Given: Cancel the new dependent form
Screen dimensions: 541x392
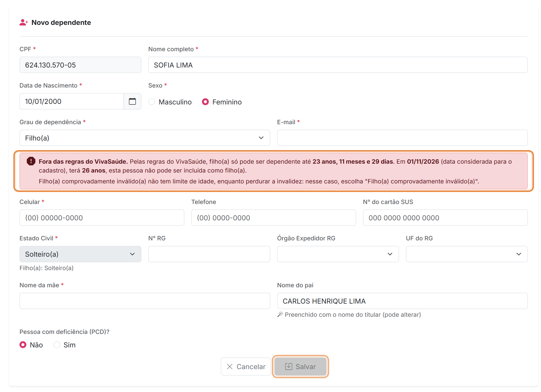Looking at the screenshot, I should (246, 367).
